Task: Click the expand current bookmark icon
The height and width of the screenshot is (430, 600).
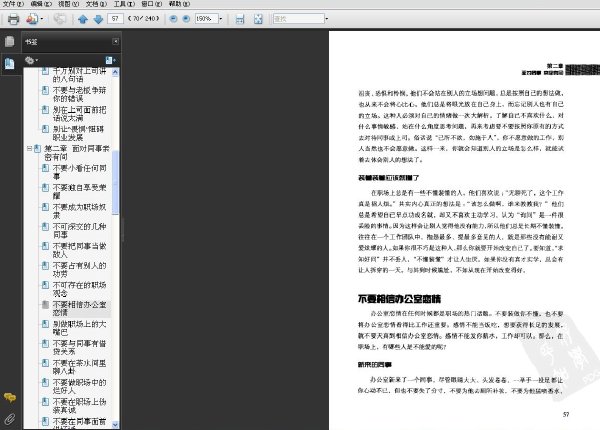Action: 111,60
